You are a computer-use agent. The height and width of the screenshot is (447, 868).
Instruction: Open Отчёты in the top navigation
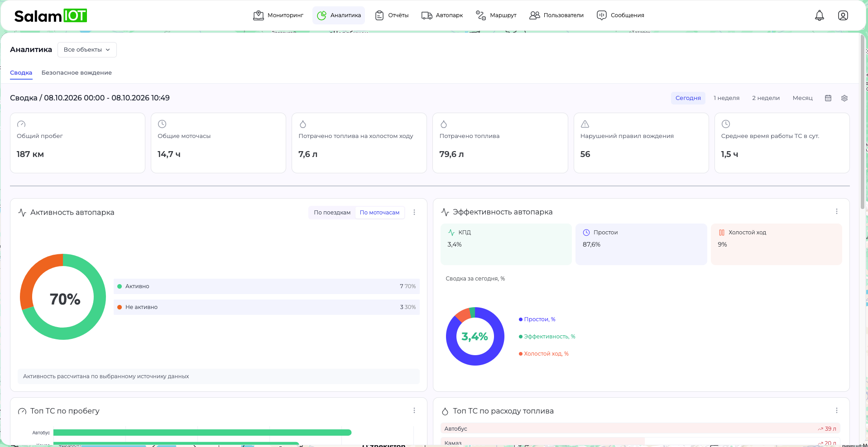point(392,15)
